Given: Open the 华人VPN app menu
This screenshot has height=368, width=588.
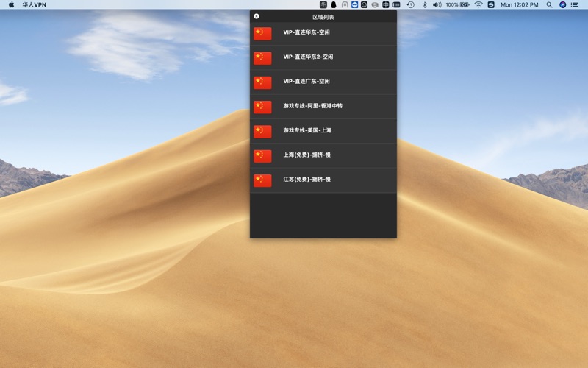Looking at the screenshot, I should tap(34, 4).
